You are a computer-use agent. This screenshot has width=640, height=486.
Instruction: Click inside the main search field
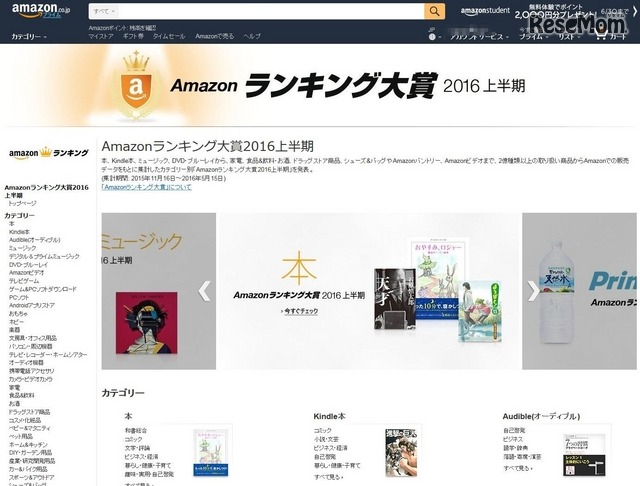point(271,11)
